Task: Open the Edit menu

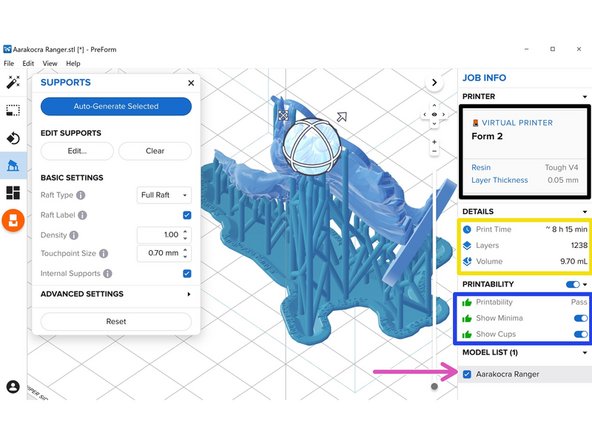Action: point(28,63)
